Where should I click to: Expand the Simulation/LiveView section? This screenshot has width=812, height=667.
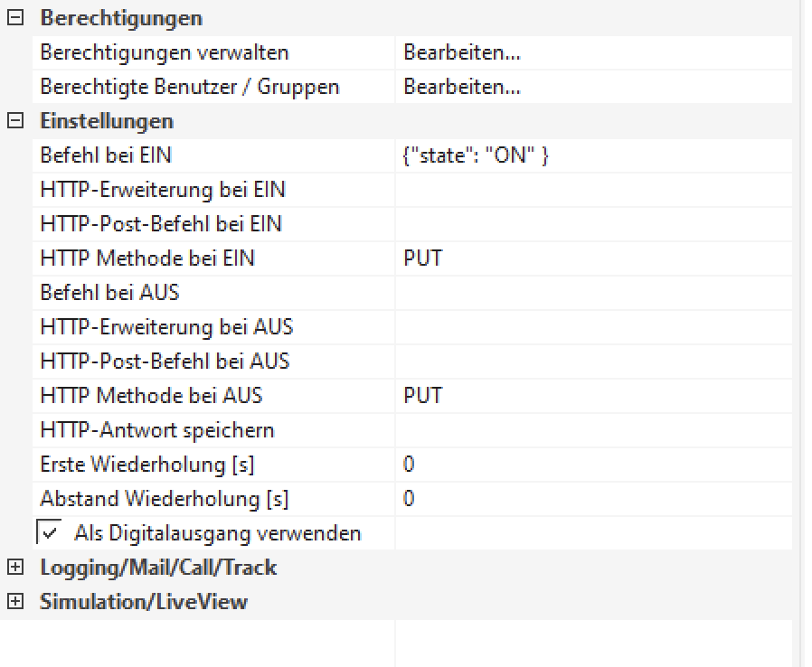pos(14,602)
